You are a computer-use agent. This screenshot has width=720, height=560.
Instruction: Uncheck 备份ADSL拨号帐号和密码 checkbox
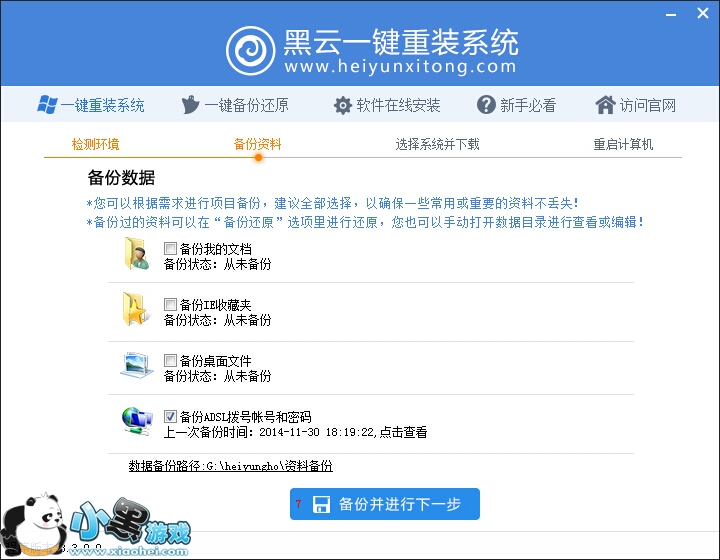[x=170, y=416]
